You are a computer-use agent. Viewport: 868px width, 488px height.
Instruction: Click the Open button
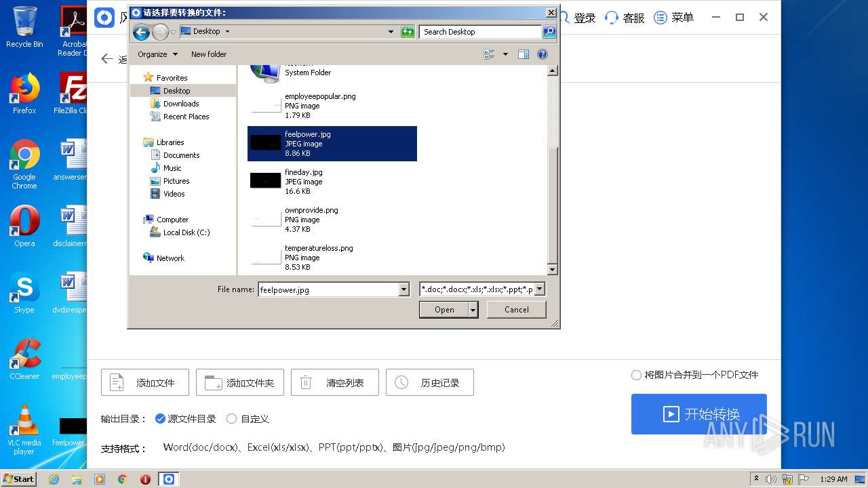(x=444, y=310)
